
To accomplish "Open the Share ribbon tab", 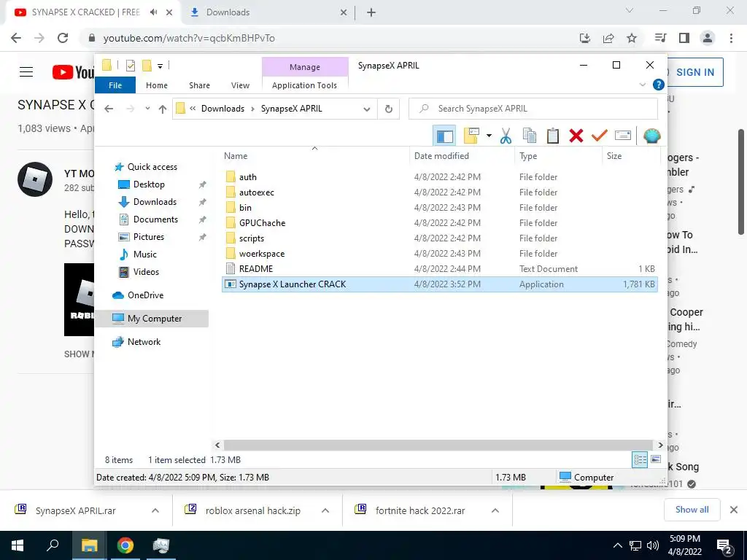I will click(199, 85).
